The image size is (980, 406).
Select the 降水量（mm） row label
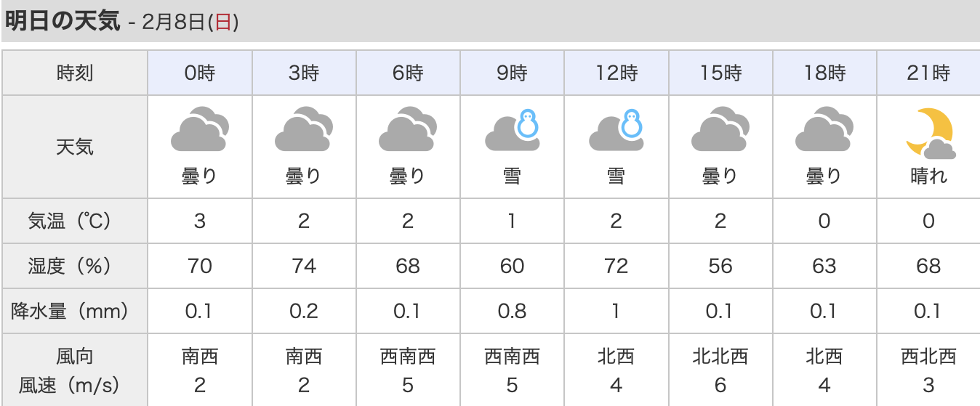75,311
